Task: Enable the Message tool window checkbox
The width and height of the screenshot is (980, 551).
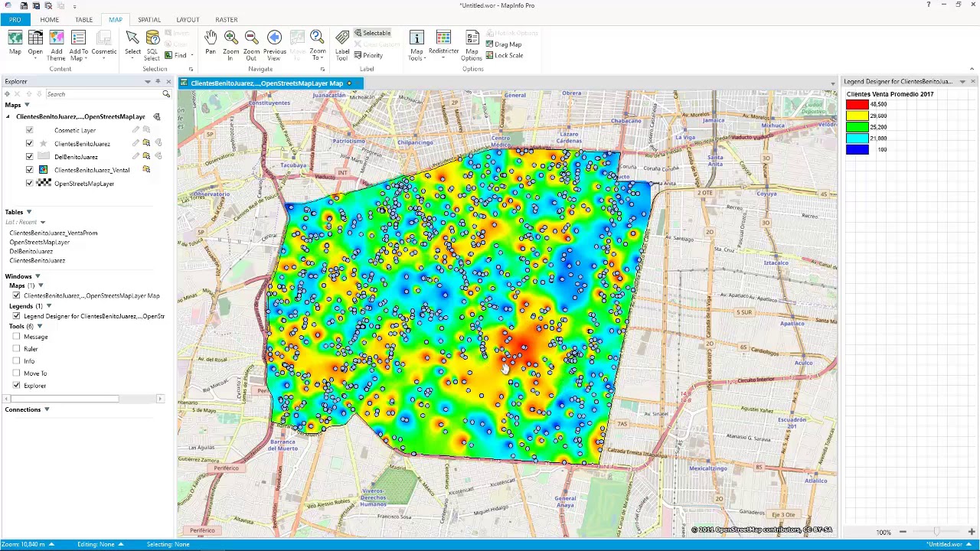Action: (x=16, y=337)
